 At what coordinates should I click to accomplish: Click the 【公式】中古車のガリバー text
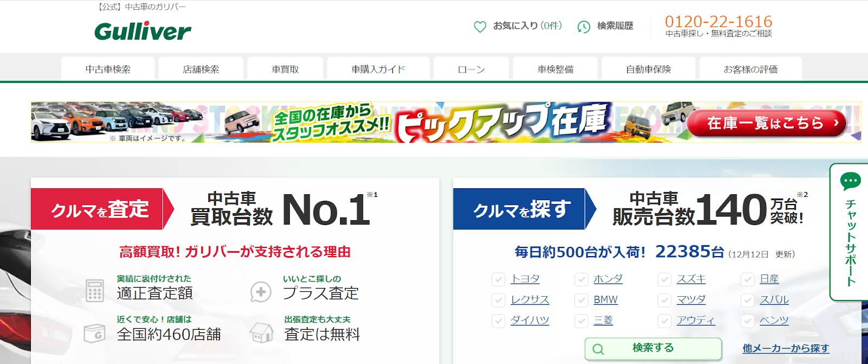[x=141, y=7]
